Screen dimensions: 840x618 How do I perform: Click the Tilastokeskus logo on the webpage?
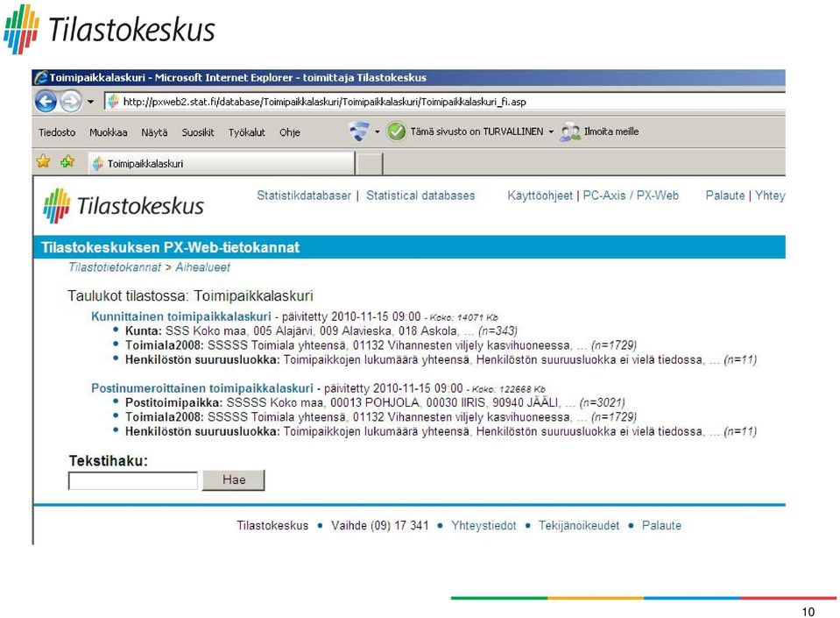124,206
